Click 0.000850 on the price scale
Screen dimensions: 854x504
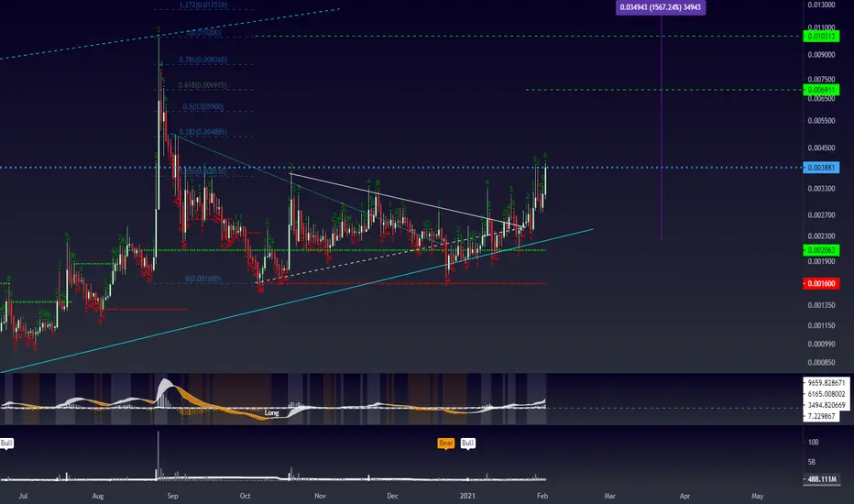click(821, 362)
